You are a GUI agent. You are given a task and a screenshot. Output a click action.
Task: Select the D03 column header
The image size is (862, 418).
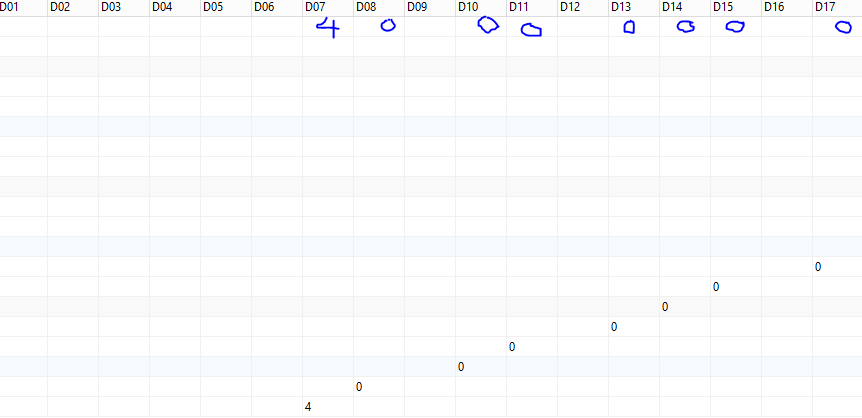[124, 8]
